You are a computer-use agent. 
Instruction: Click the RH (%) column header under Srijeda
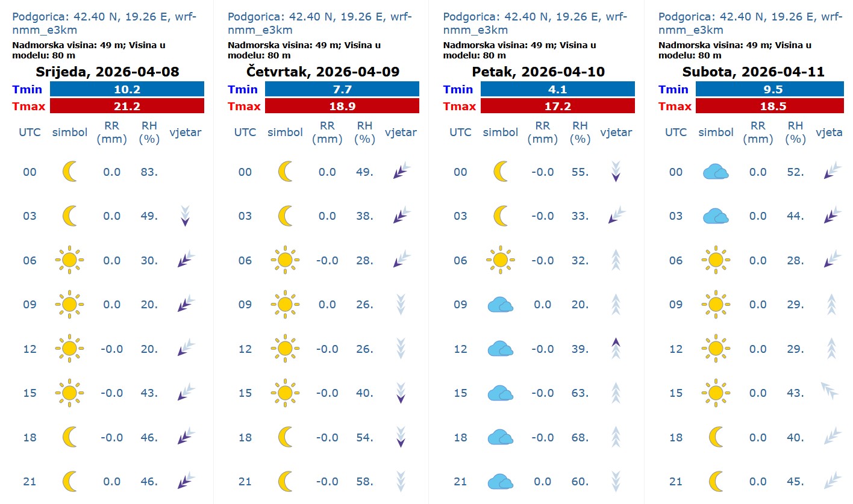[x=148, y=132]
